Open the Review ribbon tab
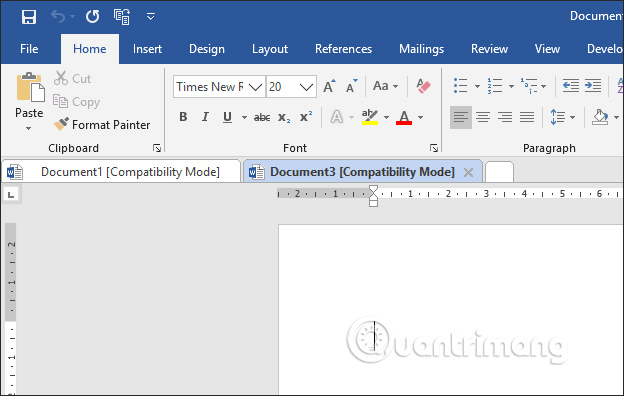Viewport: 624px width, 396px height. (489, 49)
